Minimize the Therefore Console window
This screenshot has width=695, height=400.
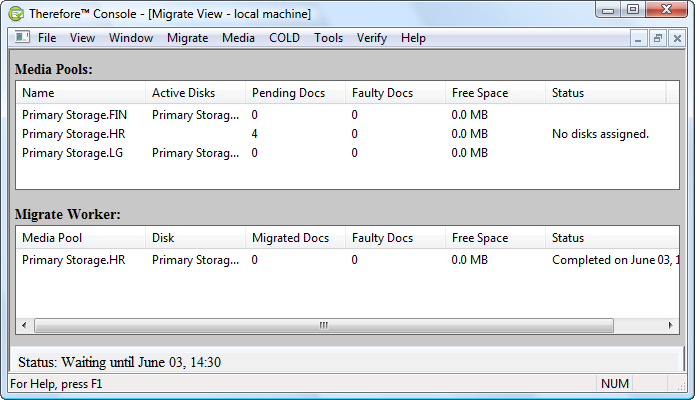(608, 10)
